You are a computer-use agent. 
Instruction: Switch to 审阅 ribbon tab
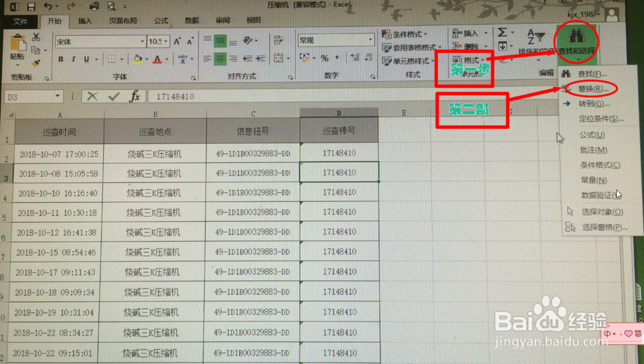click(x=223, y=20)
